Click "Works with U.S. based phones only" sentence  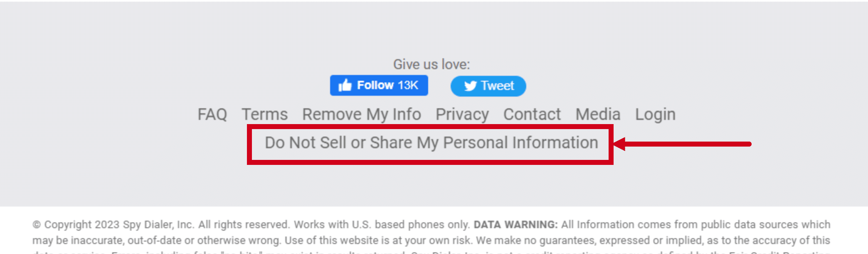point(382,225)
